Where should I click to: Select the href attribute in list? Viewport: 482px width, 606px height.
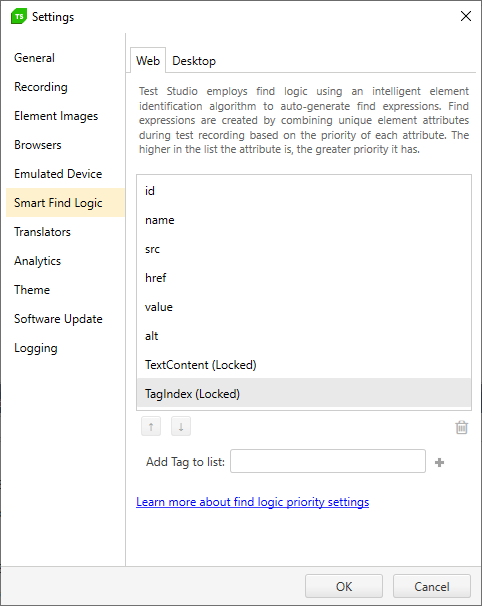304,277
